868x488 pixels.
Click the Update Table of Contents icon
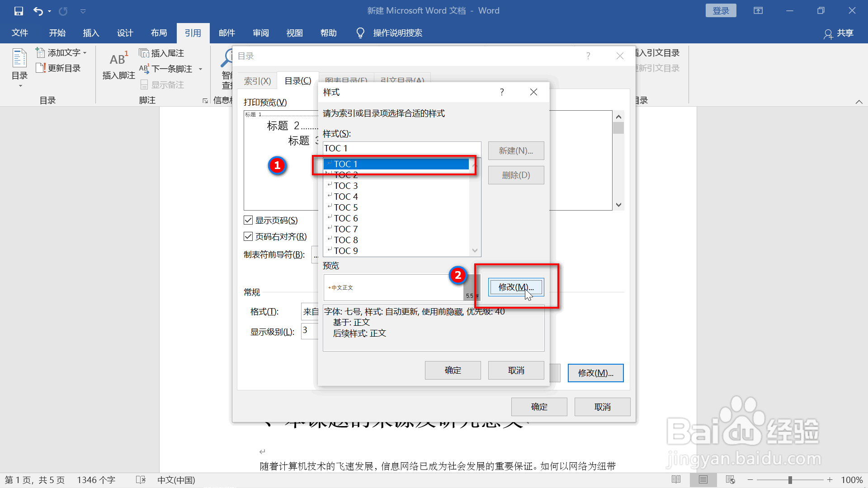[x=41, y=68]
